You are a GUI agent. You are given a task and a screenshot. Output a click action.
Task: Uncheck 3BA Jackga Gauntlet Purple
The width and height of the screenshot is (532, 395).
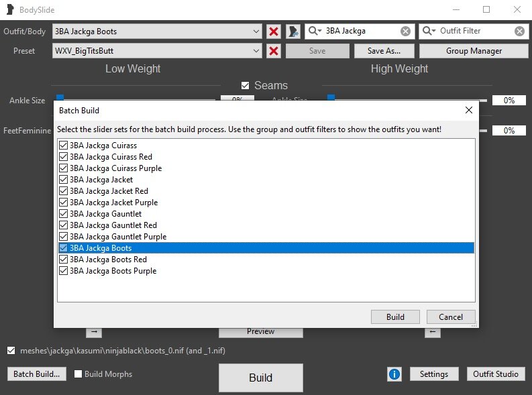click(64, 236)
